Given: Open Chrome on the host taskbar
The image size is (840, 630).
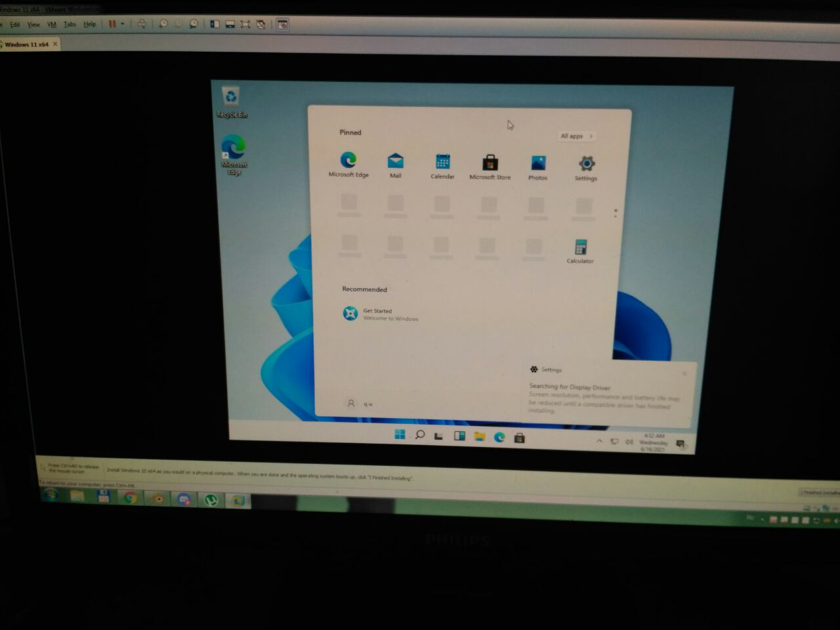Looking at the screenshot, I should click(131, 497).
